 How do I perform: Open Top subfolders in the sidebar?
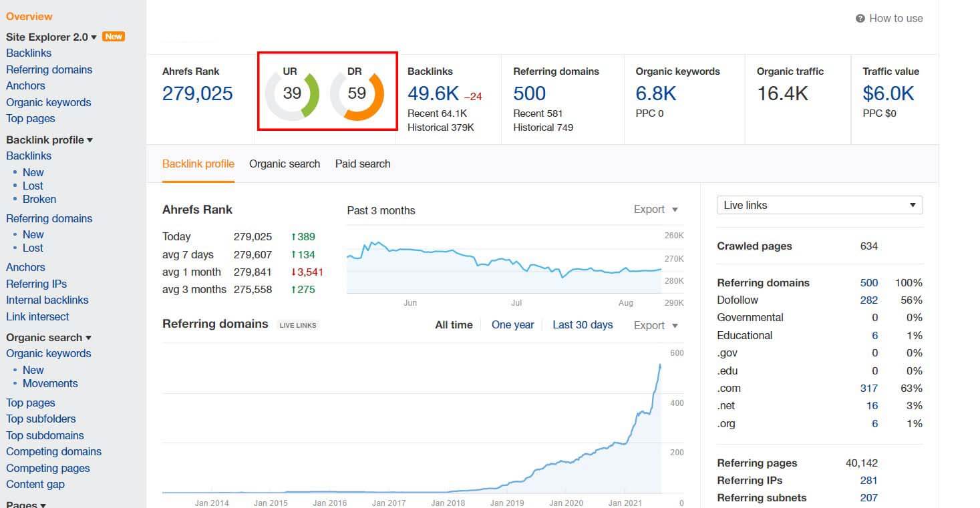(41, 419)
